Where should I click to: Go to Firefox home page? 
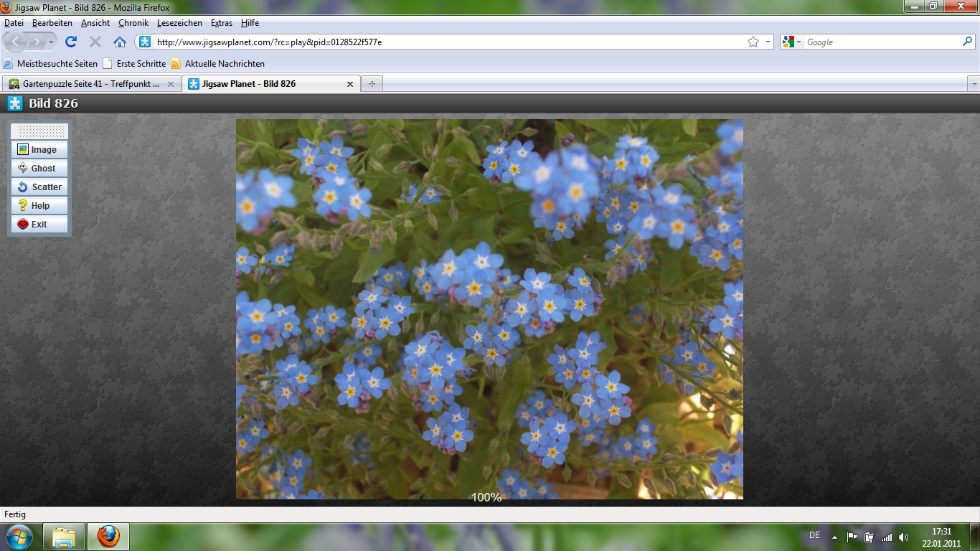[120, 42]
